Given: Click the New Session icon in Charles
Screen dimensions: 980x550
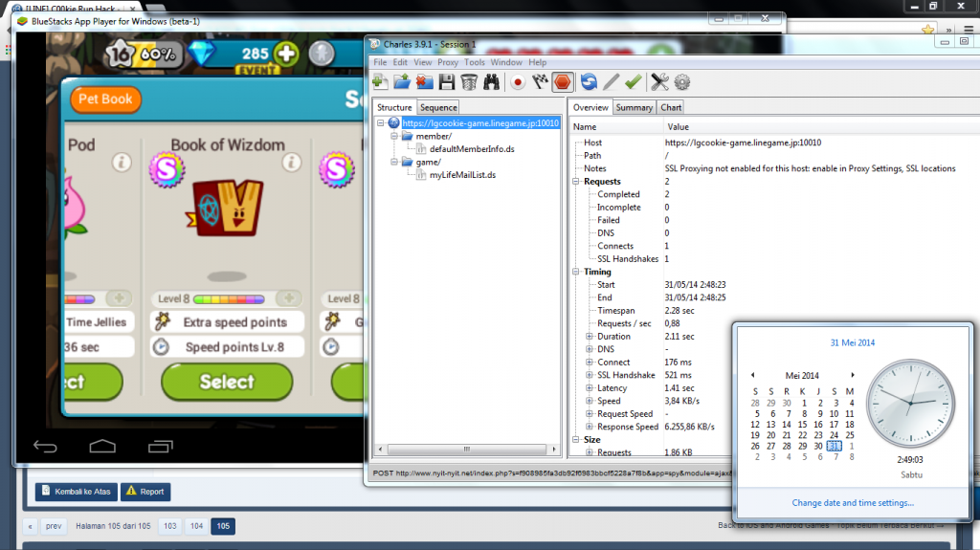Looking at the screenshot, I should (380, 82).
